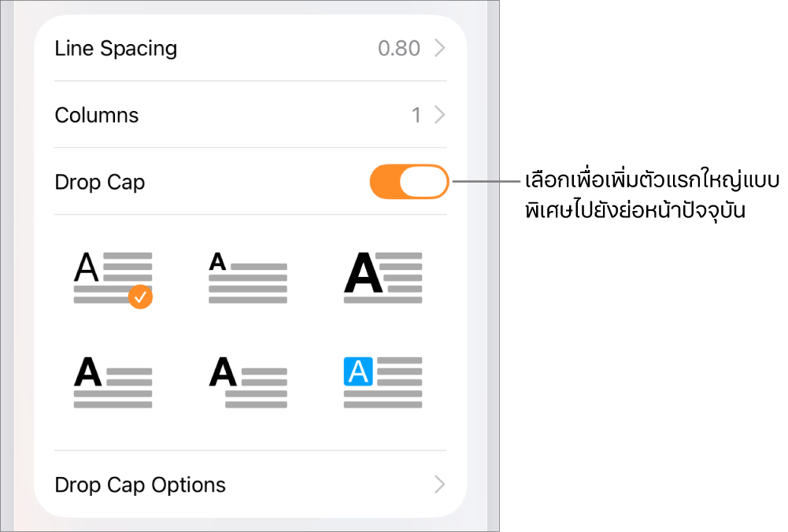
Task: Turn off the Drop Cap switch
Action: pyautogui.click(x=409, y=182)
